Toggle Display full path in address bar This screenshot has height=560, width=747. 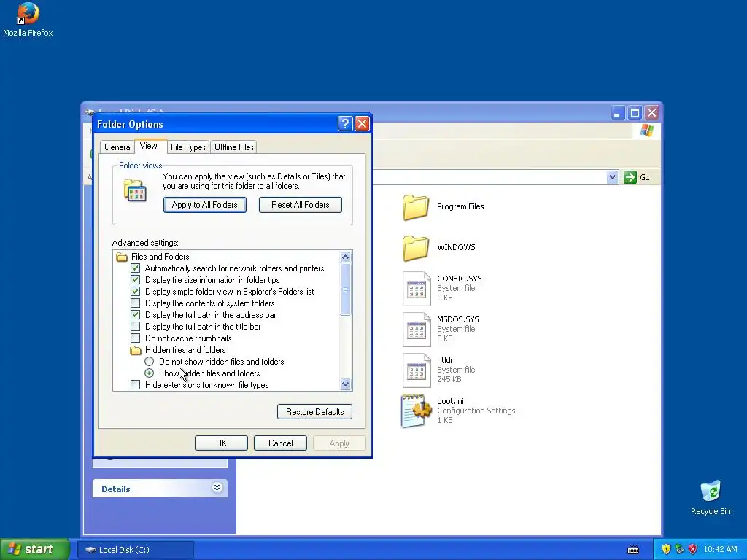(x=135, y=315)
